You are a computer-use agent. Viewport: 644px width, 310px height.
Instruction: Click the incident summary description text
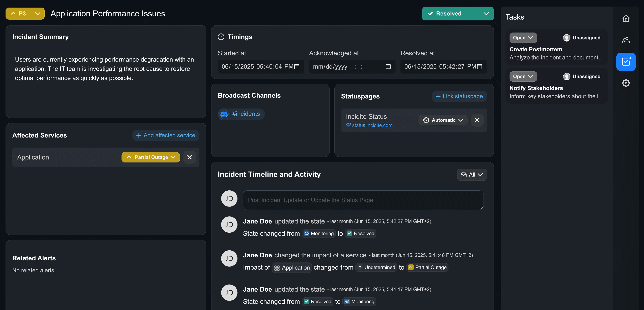tap(104, 69)
